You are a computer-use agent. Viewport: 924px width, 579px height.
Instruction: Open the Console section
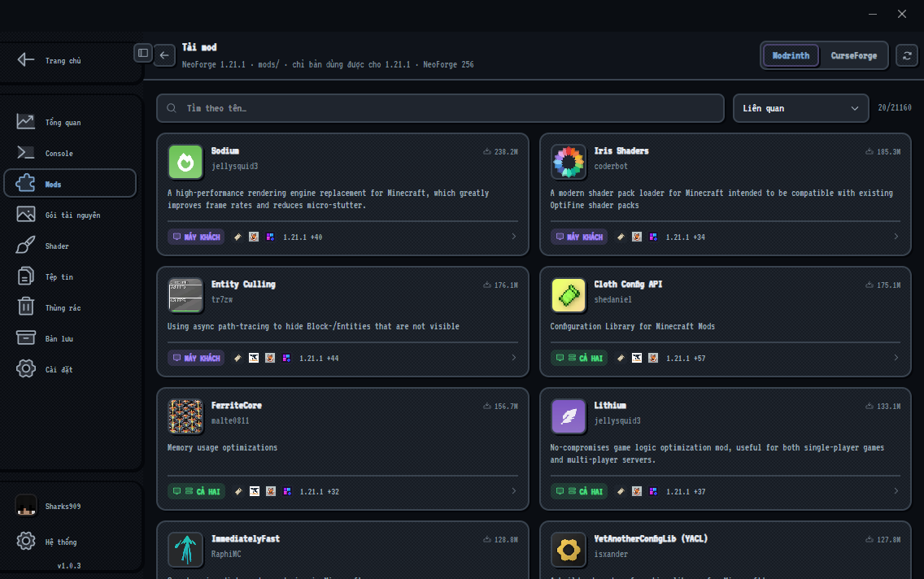[x=70, y=153]
